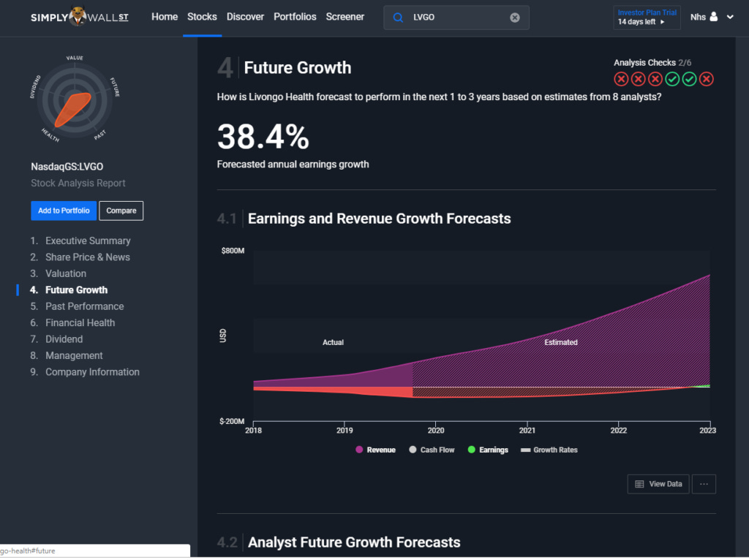Viewport: 749px width, 560px height.
Task: Click the 38.4% forecasted growth figure
Action: tap(263, 137)
